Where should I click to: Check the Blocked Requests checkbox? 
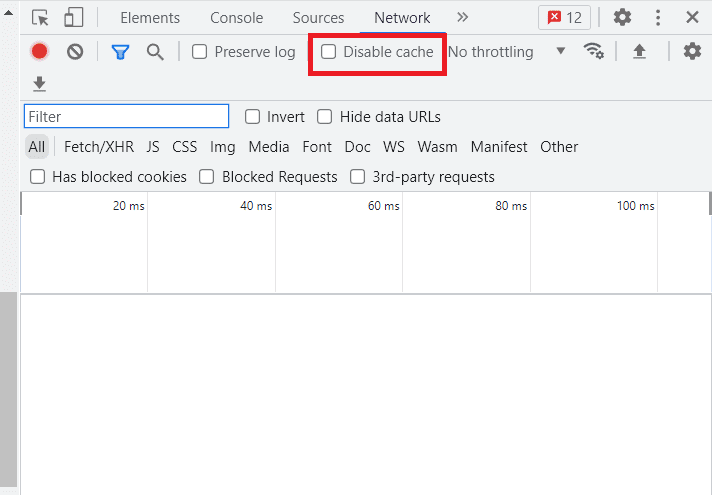[x=207, y=177]
